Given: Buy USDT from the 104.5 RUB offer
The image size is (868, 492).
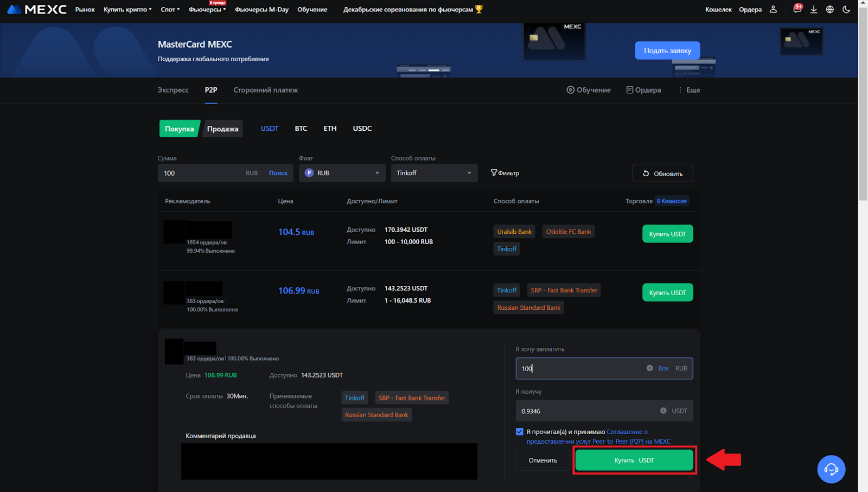Looking at the screenshot, I should coord(667,234).
